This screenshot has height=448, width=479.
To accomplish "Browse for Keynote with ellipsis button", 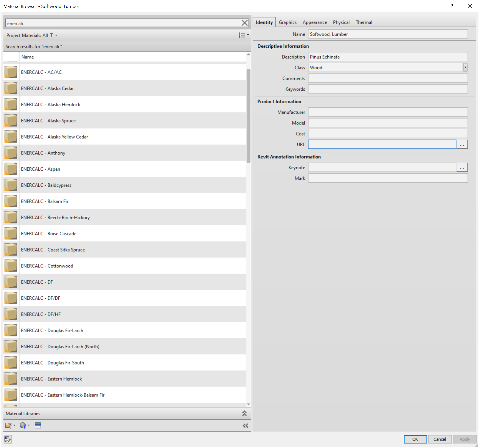I will [462, 168].
